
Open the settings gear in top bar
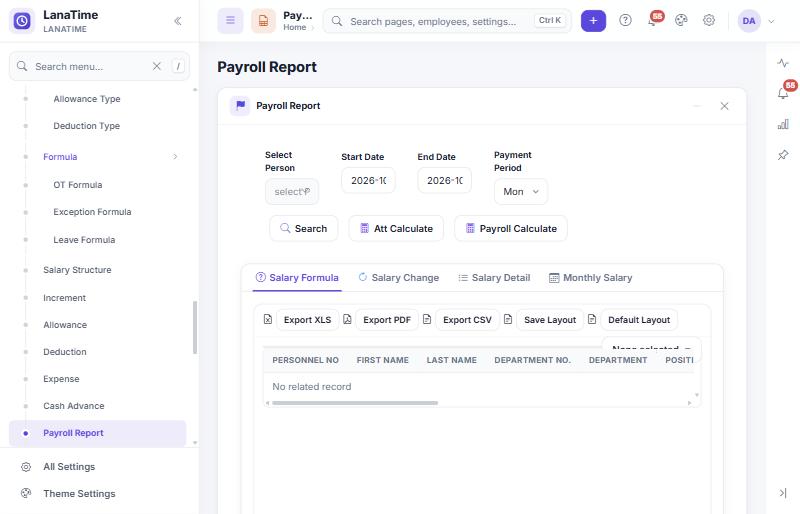tap(709, 20)
